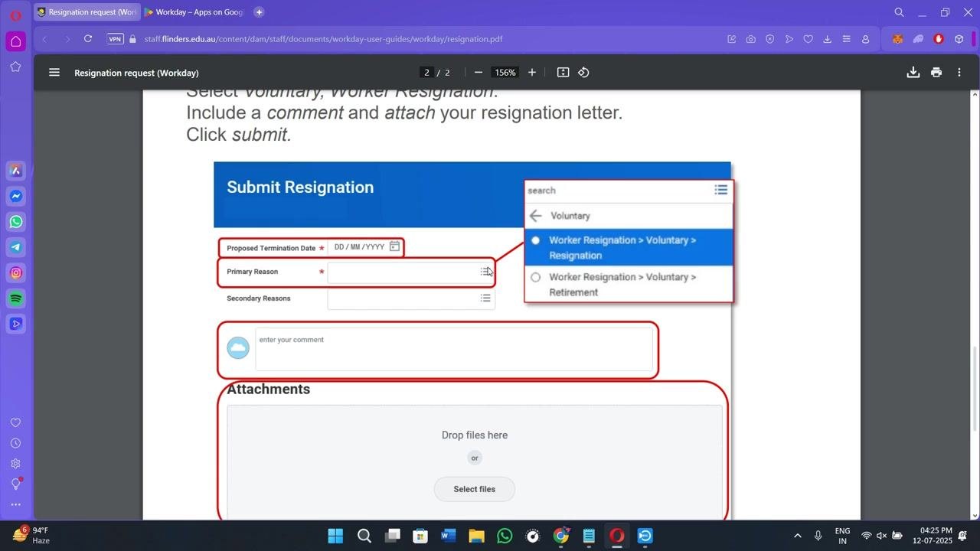Show hidden system tray icons
980x551 pixels.
click(x=797, y=536)
